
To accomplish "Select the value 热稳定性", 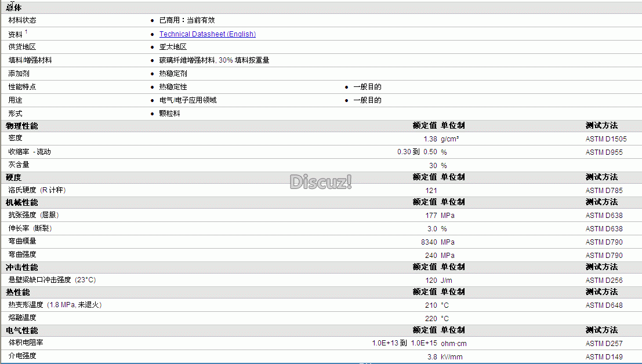I will [173, 87].
